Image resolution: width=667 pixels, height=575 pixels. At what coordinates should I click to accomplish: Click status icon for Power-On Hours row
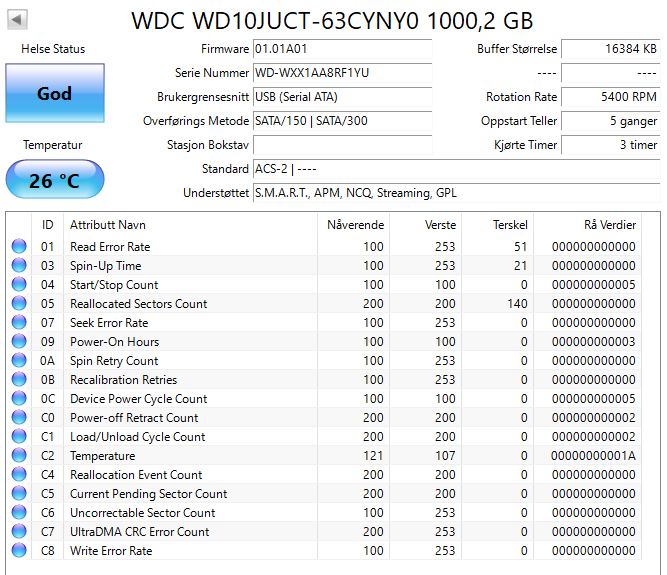[x=19, y=342]
